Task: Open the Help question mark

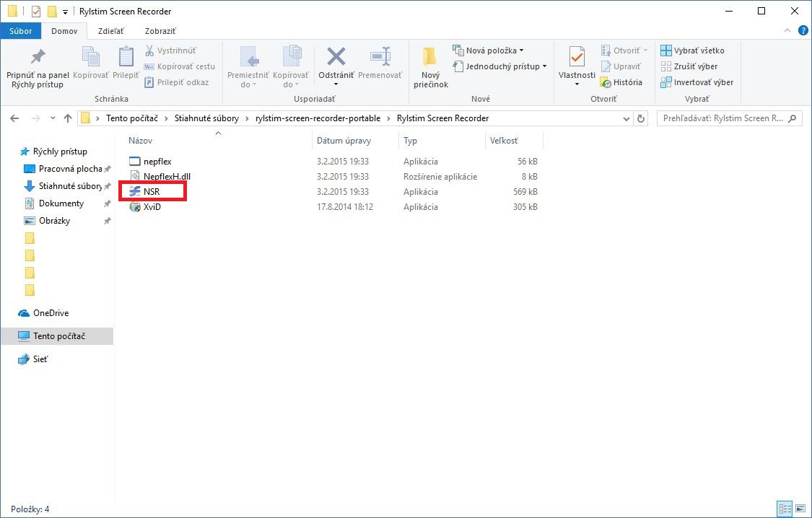Action: tap(803, 30)
